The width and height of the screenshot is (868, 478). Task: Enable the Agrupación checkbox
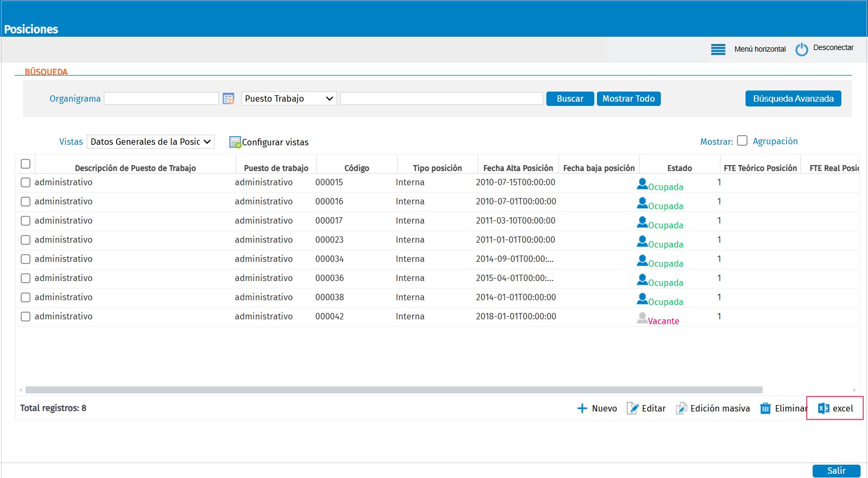click(742, 141)
